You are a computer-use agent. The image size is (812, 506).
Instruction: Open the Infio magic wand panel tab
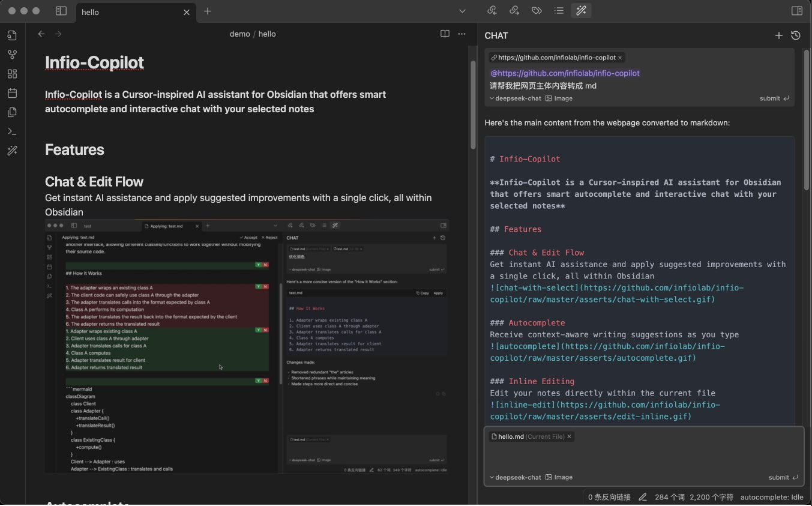coord(581,11)
